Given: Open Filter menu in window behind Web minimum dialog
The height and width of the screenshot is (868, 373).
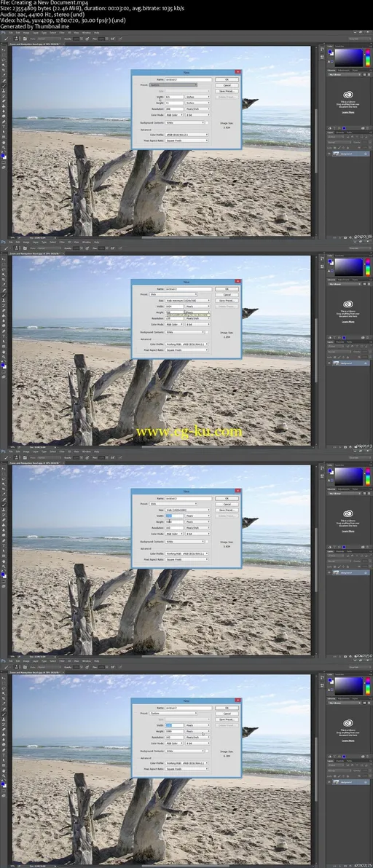Looking at the screenshot, I should (62, 242).
